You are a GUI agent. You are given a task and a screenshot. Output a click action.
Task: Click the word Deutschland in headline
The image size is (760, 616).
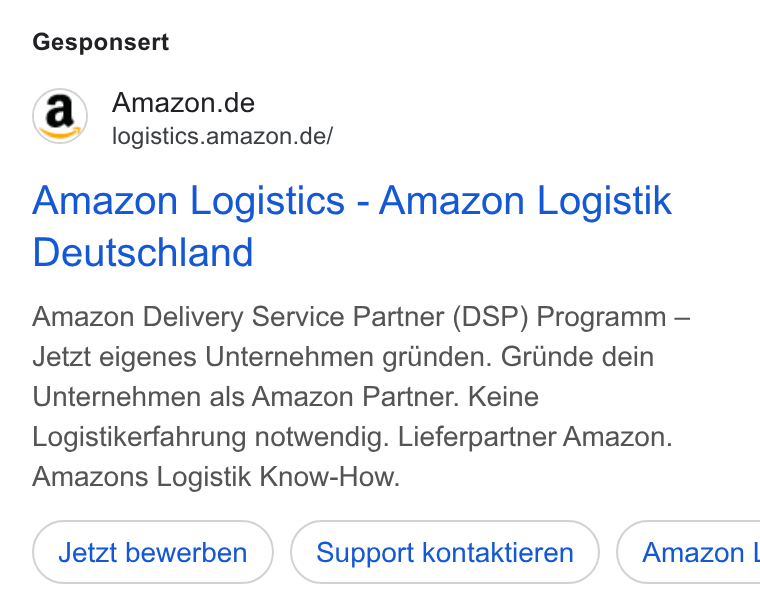(143, 252)
